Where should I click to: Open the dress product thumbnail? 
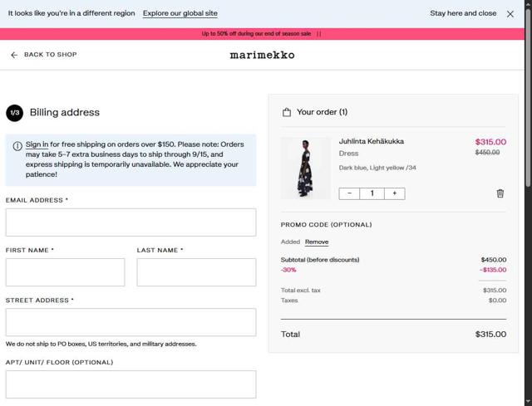[306, 168]
